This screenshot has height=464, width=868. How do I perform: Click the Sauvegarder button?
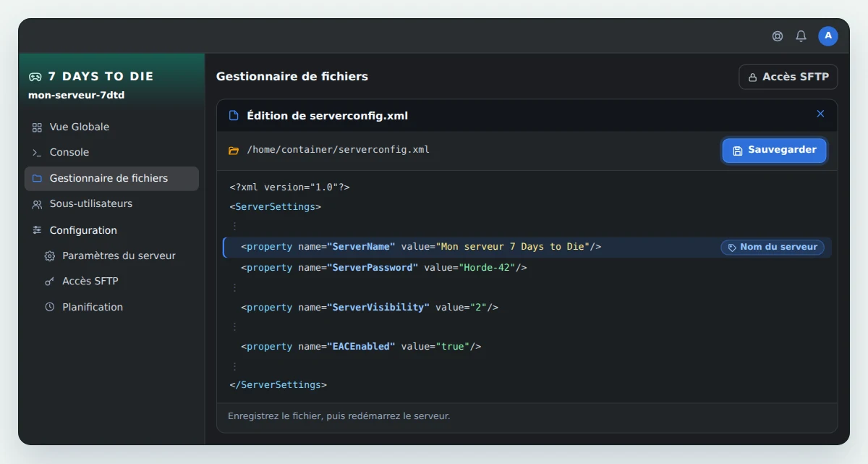(774, 151)
